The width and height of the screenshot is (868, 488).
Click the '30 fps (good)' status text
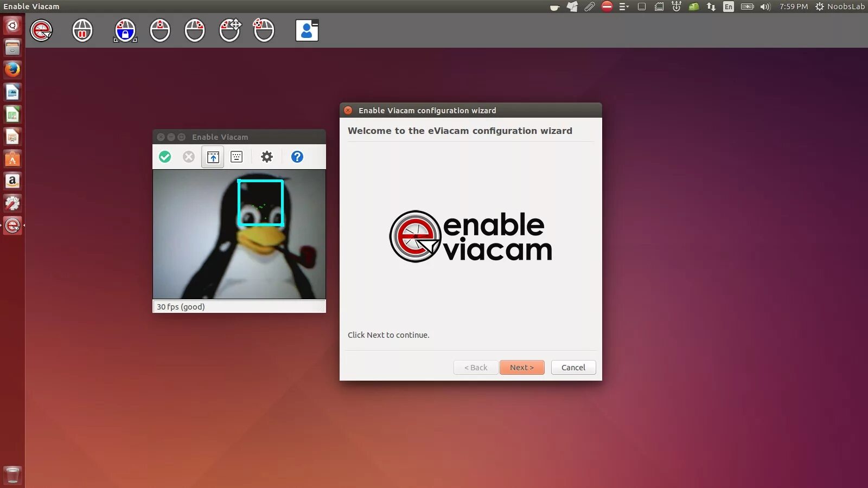pos(181,306)
